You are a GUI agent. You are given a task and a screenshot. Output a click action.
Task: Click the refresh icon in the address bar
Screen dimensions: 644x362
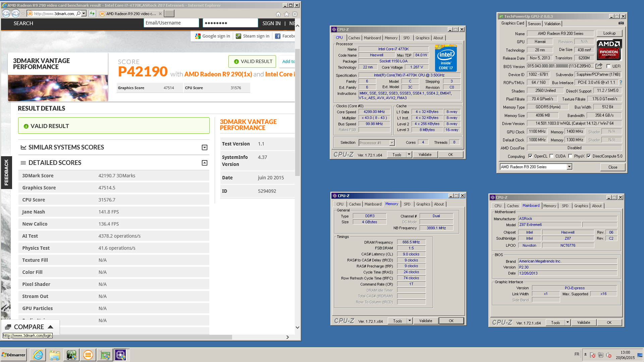tap(92, 13)
